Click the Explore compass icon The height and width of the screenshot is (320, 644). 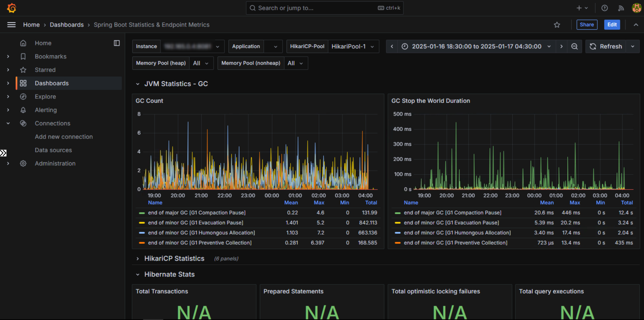click(23, 96)
